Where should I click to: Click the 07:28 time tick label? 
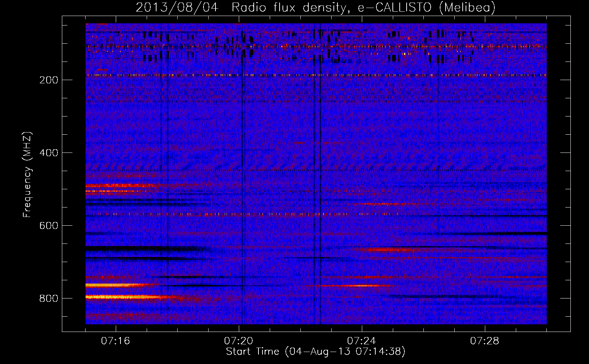pos(485,341)
